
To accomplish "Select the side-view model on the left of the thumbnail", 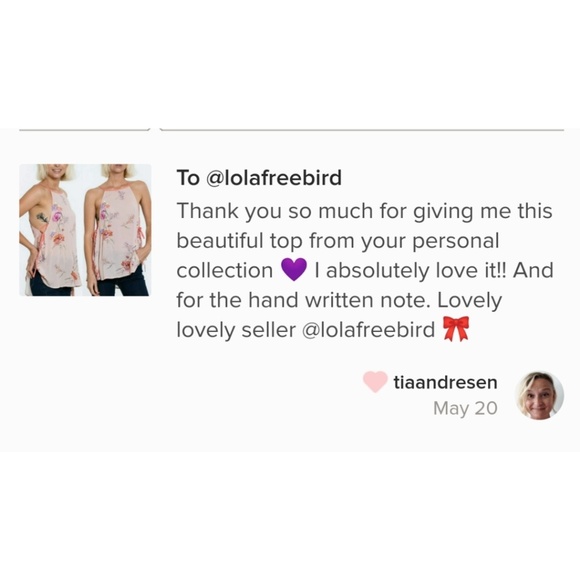I will coord(50,230).
